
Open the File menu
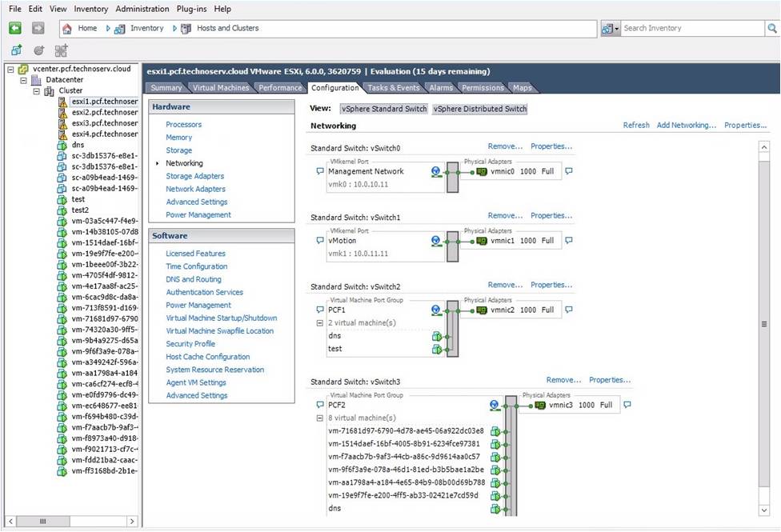click(x=15, y=9)
